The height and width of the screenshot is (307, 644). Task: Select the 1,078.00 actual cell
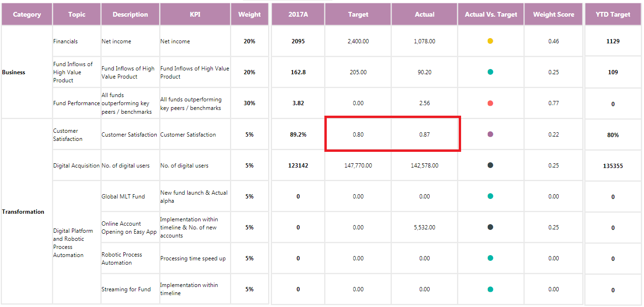tap(424, 41)
